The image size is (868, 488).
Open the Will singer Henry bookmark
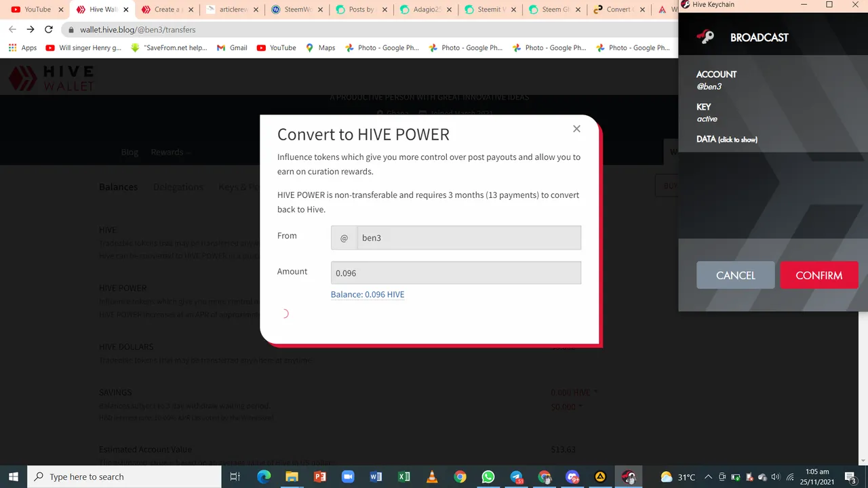83,47
